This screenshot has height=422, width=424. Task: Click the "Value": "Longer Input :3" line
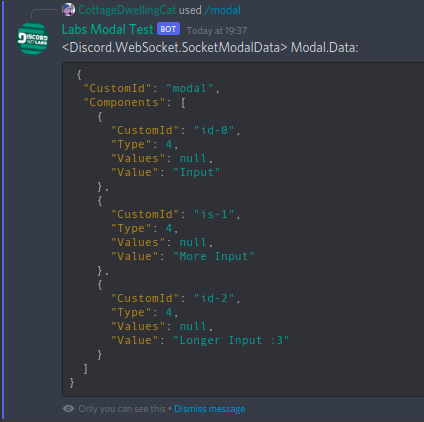(200, 340)
